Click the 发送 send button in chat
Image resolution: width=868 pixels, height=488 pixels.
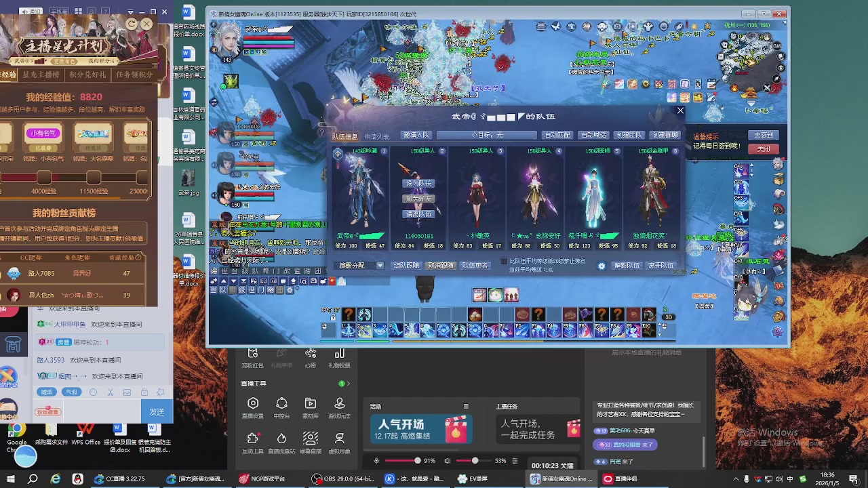tap(157, 411)
